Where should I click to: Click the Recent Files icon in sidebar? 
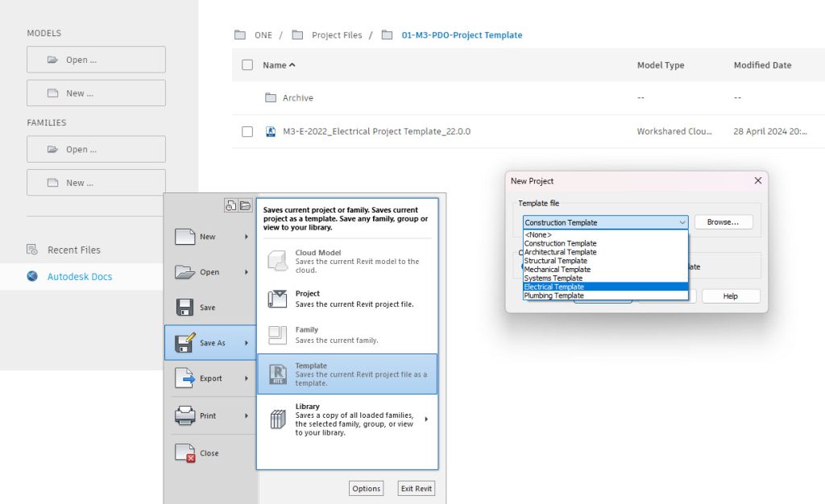(x=32, y=250)
